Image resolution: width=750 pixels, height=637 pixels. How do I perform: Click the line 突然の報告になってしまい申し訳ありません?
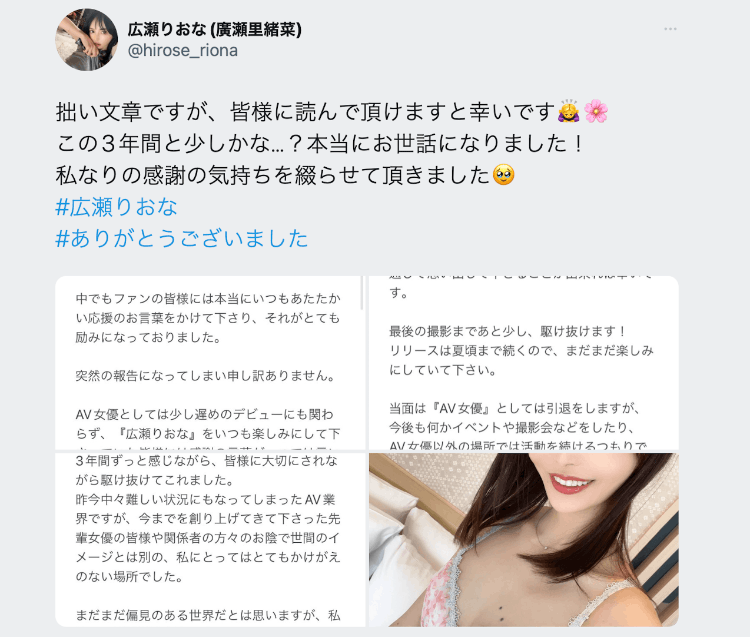pyautogui.click(x=205, y=376)
